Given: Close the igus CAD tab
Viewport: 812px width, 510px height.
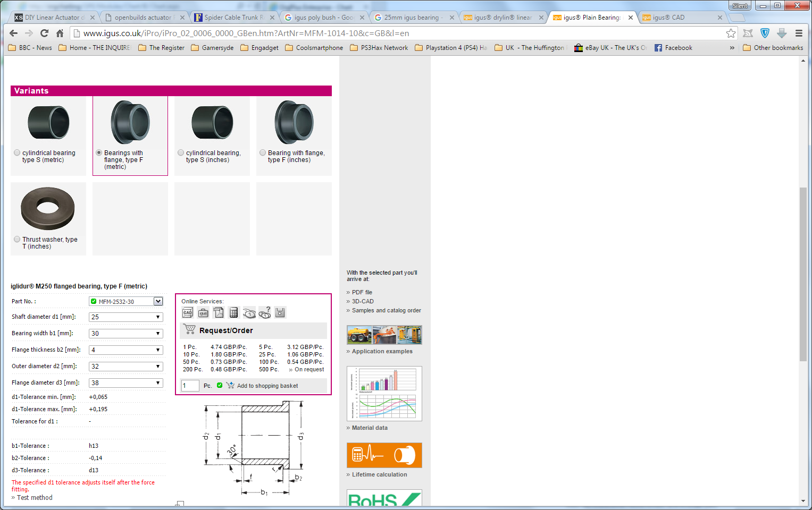Looking at the screenshot, I should 720,18.
